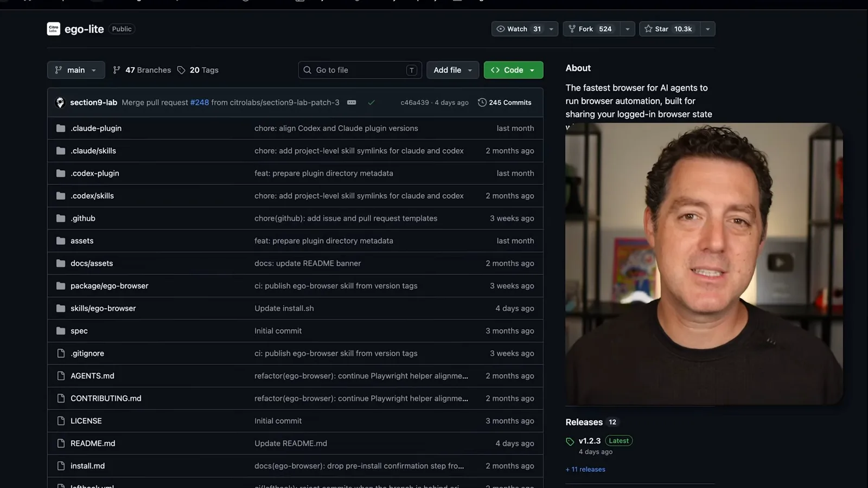The height and width of the screenshot is (488, 868).
Task: Click the folder icon next to .claude-plugin
Action: (61, 129)
